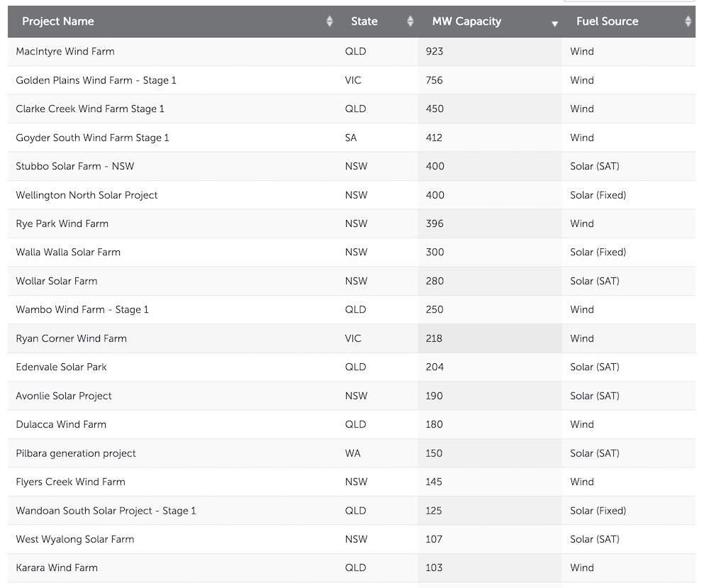Select Rye Park Wind Farm name

[x=62, y=224]
